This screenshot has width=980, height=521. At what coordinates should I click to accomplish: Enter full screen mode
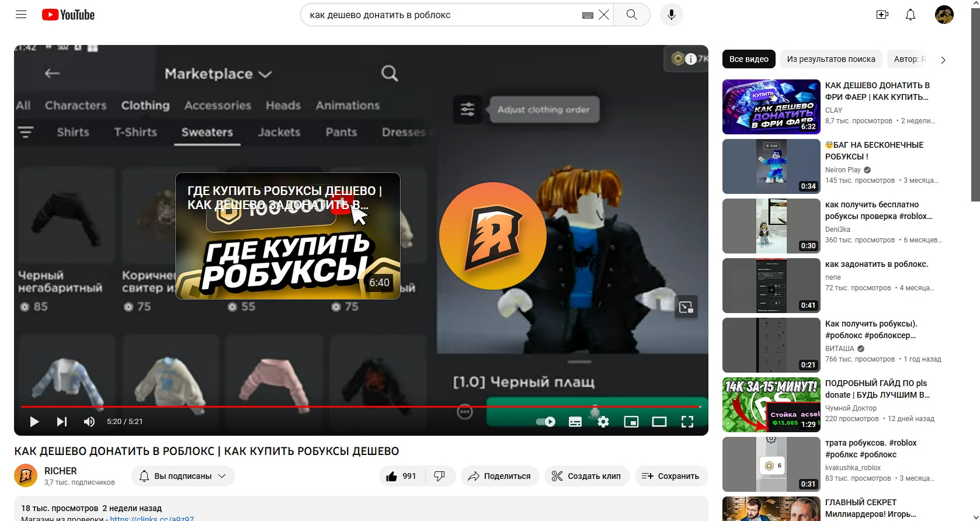687,422
